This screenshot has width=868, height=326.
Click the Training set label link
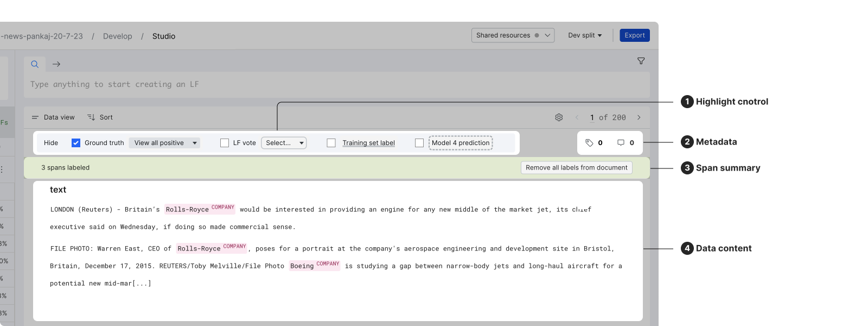[368, 143]
